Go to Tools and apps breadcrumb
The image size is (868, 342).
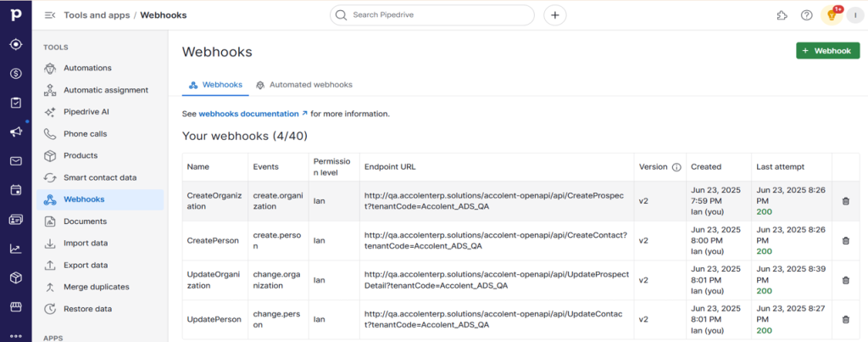pyautogui.click(x=97, y=15)
